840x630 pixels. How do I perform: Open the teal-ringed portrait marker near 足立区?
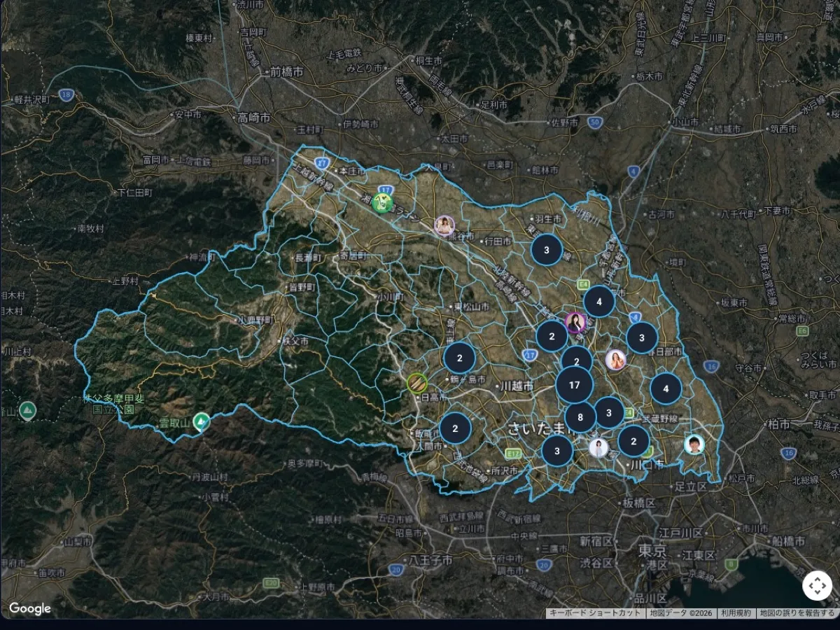tap(694, 444)
